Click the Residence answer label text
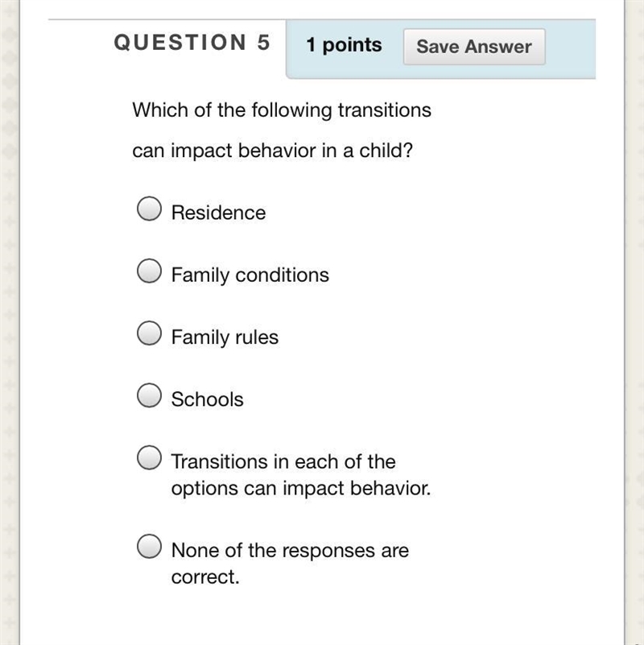This screenshot has height=645, width=644. pyautogui.click(x=218, y=213)
